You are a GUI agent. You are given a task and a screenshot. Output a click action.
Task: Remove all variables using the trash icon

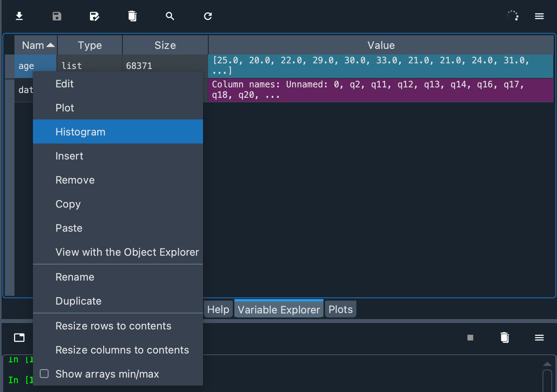[x=132, y=16]
